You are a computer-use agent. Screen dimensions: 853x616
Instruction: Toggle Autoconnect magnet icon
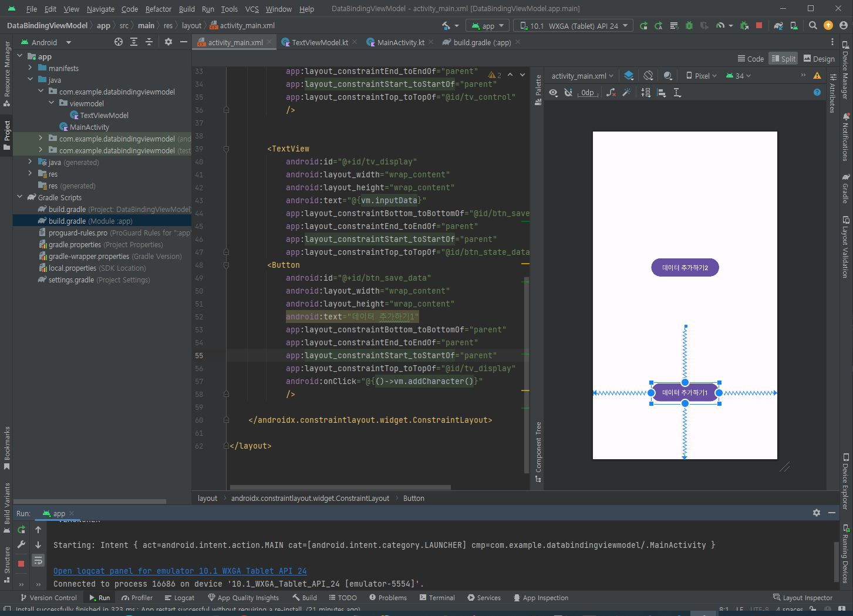(x=568, y=93)
